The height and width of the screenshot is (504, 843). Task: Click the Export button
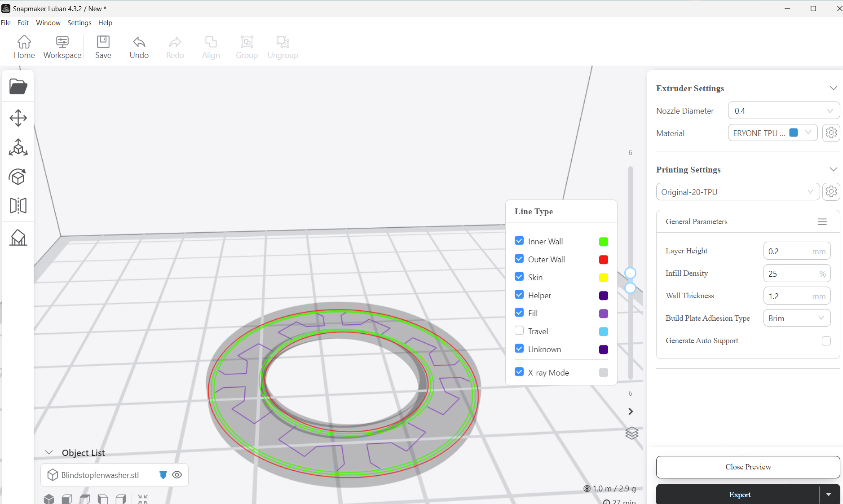738,494
